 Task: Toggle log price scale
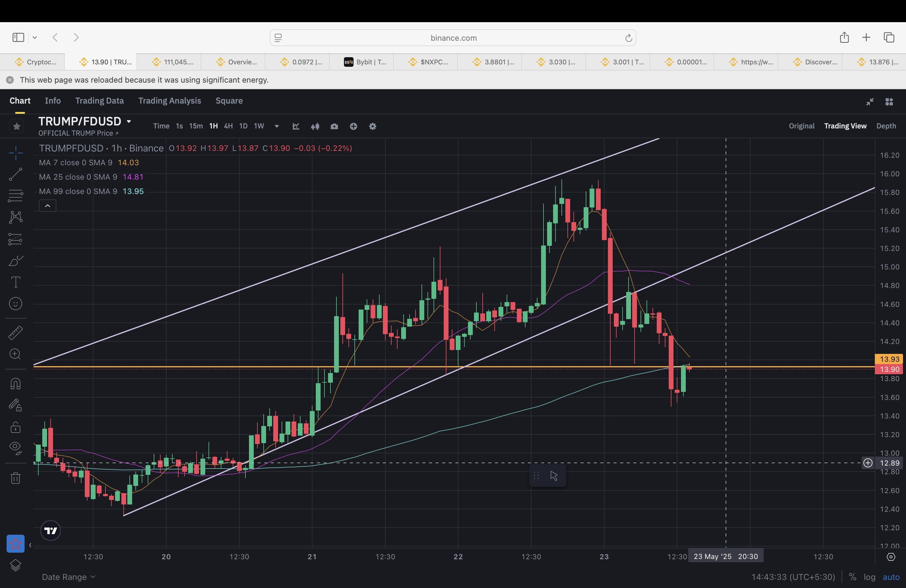tap(869, 577)
